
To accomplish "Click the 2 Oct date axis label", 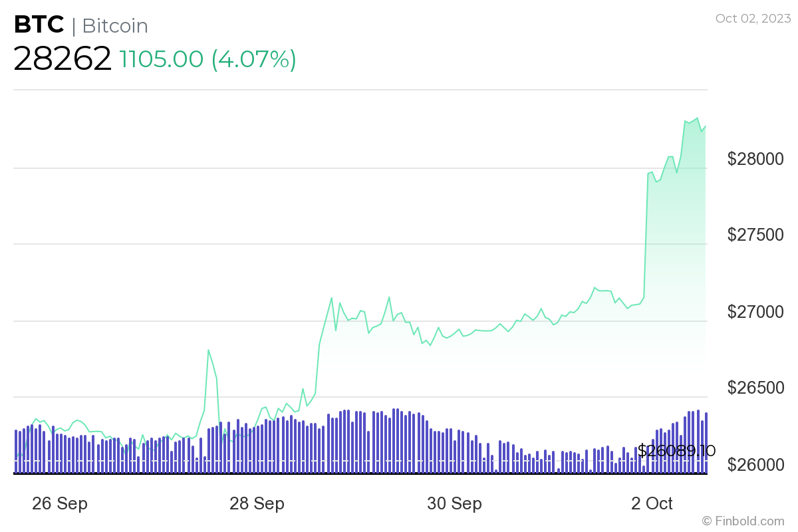I will (652, 504).
